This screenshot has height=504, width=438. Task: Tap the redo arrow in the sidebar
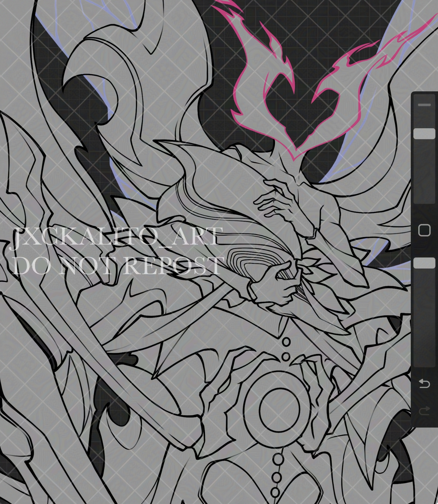pyautogui.click(x=424, y=409)
